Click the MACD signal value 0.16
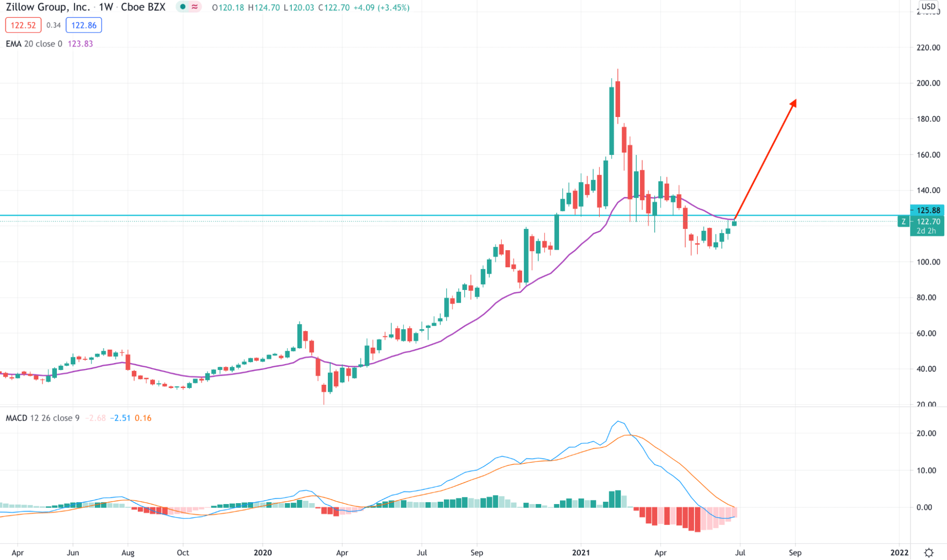Screen dimensions: 947x560 tap(143, 418)
